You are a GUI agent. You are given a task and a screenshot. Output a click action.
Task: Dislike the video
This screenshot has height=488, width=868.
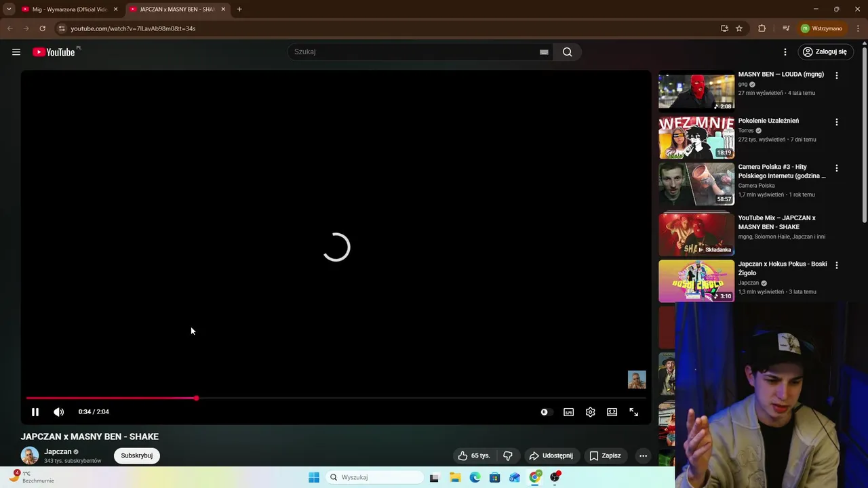tap(508, 456)
